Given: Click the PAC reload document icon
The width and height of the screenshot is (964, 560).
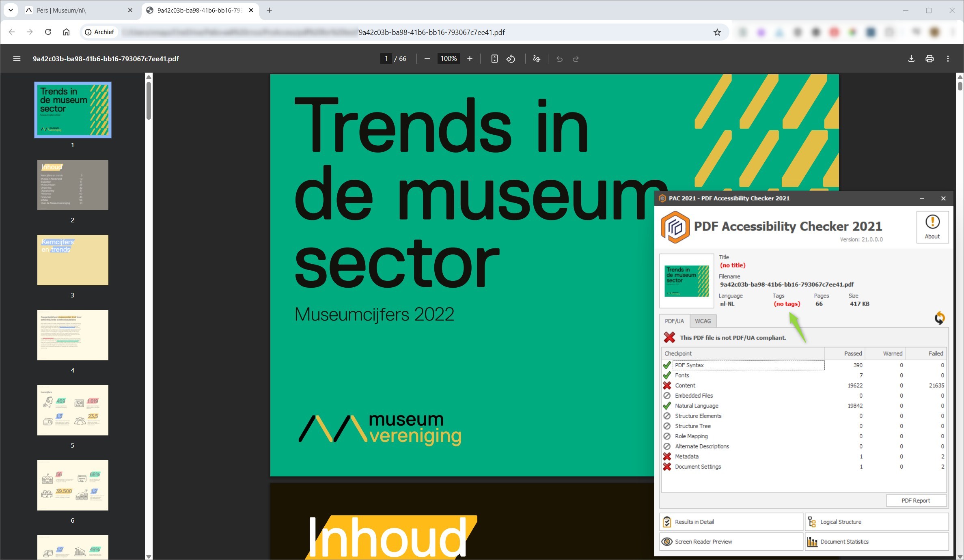Looking at the screenshot, I should pyautogui.click(x=939, y=318).
